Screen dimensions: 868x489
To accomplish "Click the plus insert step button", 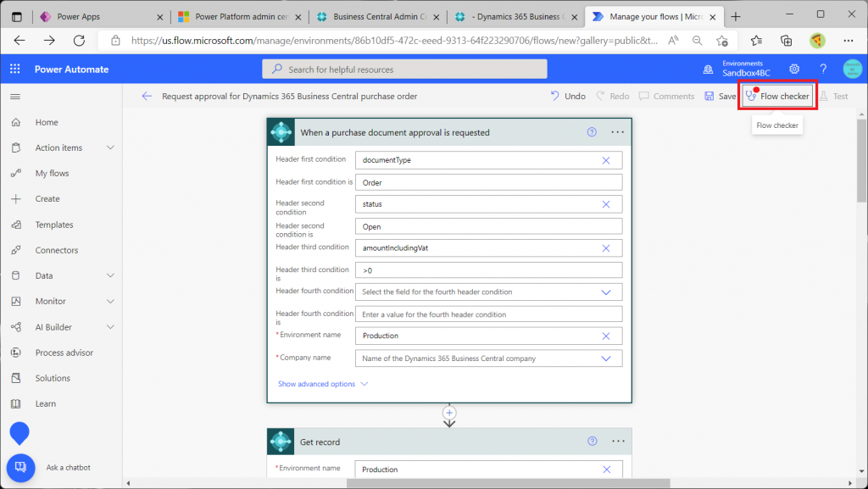I will click(x=449, y=413).
